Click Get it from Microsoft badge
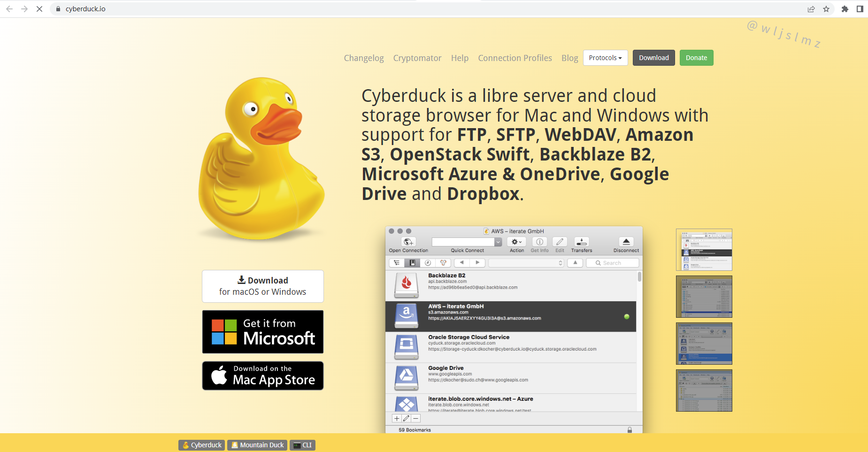Screen dimensions: 868x452 pyautogui.click(x=263, y=332)
